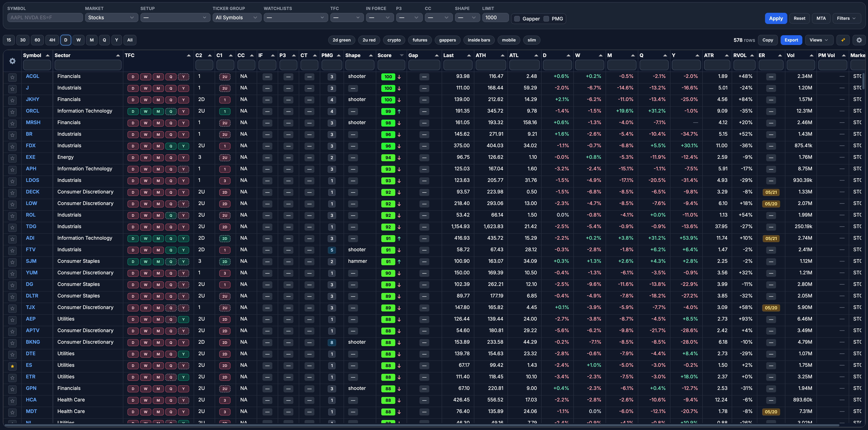Sort by ATH column arrow

(x=502, y=55)
